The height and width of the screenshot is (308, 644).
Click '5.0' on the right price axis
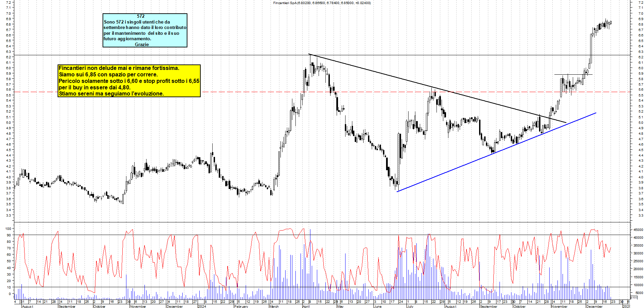point(641,122)
